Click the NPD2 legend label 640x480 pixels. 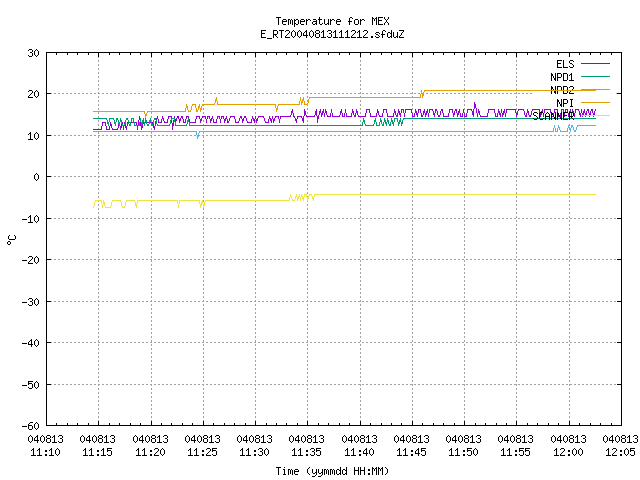(562, 90)
